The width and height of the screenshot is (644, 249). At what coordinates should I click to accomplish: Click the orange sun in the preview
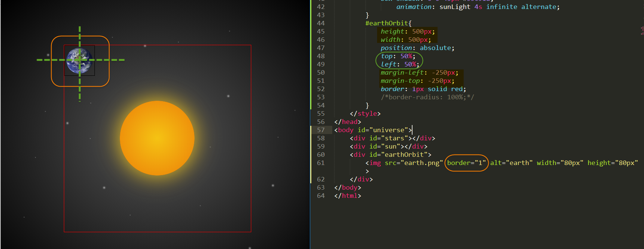pos(157,138)
